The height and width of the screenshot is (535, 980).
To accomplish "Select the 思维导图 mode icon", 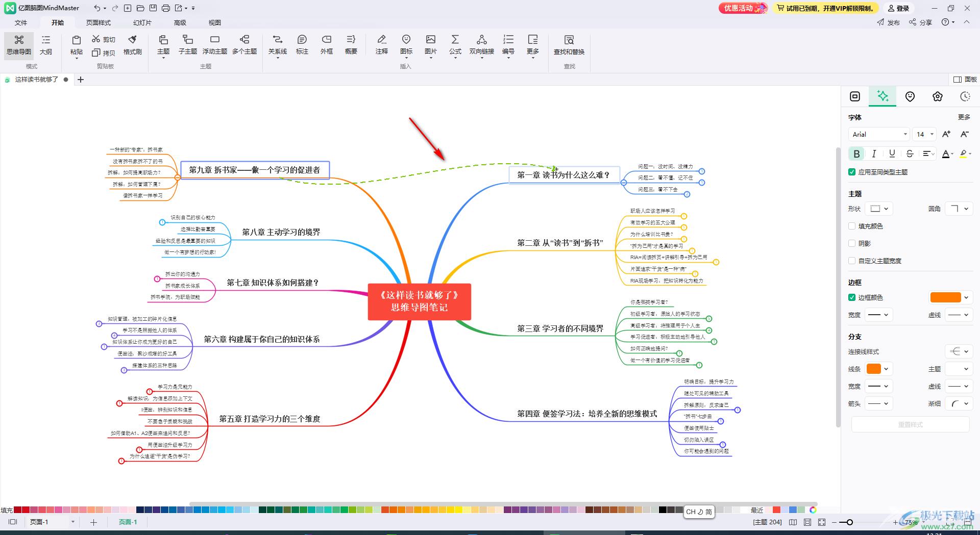I will pyautogui.click(x=19, y=45).
